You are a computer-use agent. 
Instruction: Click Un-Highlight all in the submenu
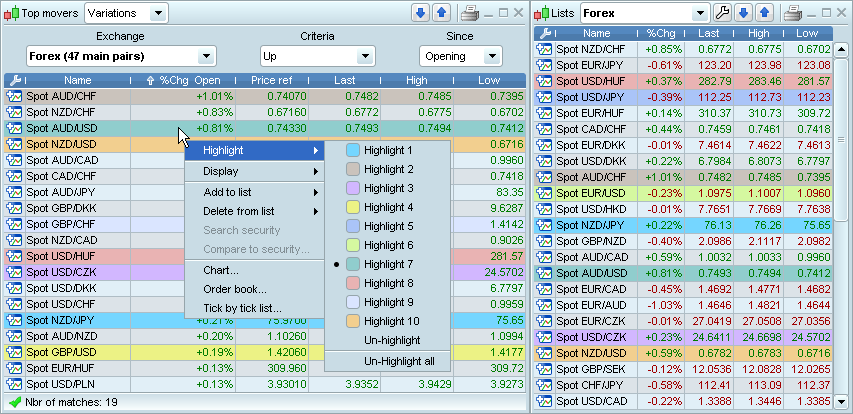(x=398, y=360)
